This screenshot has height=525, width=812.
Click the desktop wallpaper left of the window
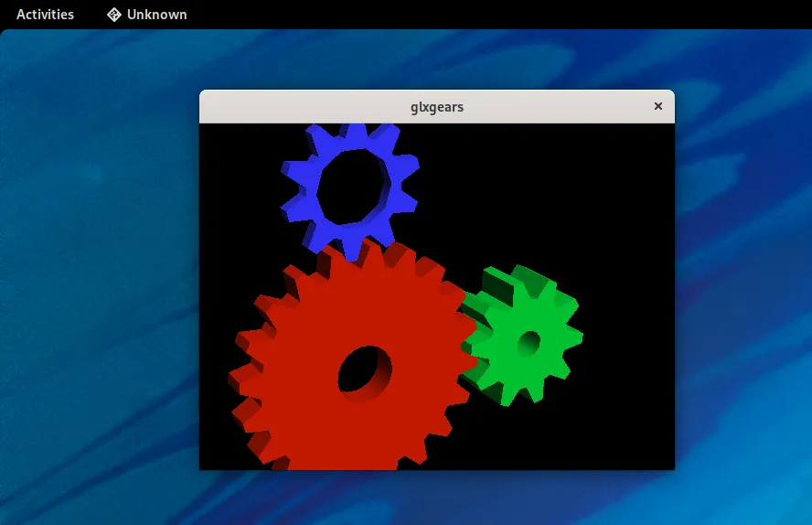[x=101, y=274]
